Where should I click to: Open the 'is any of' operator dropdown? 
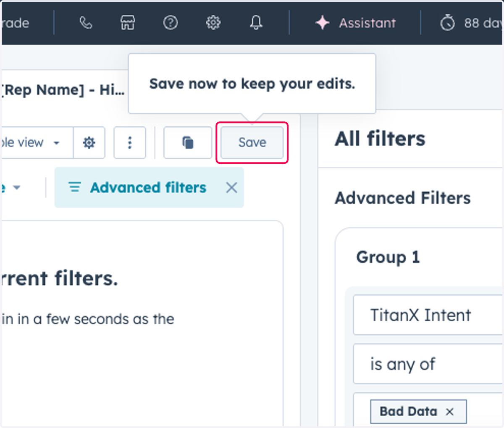click(428, 364)
